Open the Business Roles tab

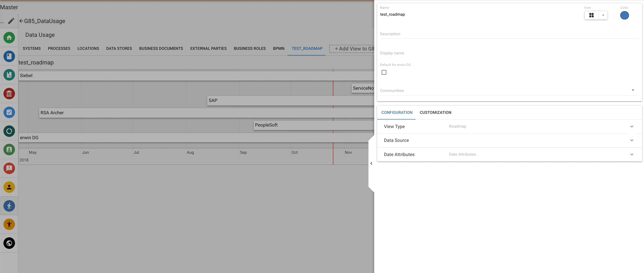point(250,49)
